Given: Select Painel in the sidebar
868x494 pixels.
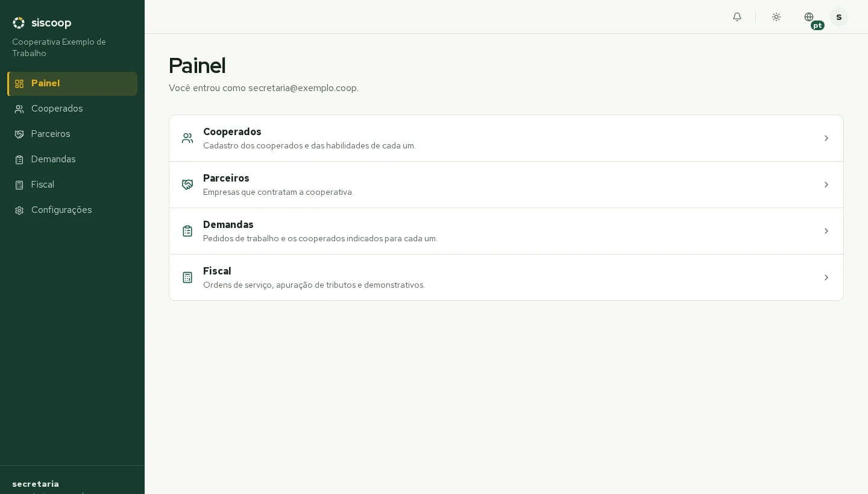Looking at the screenshot, I should 72,84.
